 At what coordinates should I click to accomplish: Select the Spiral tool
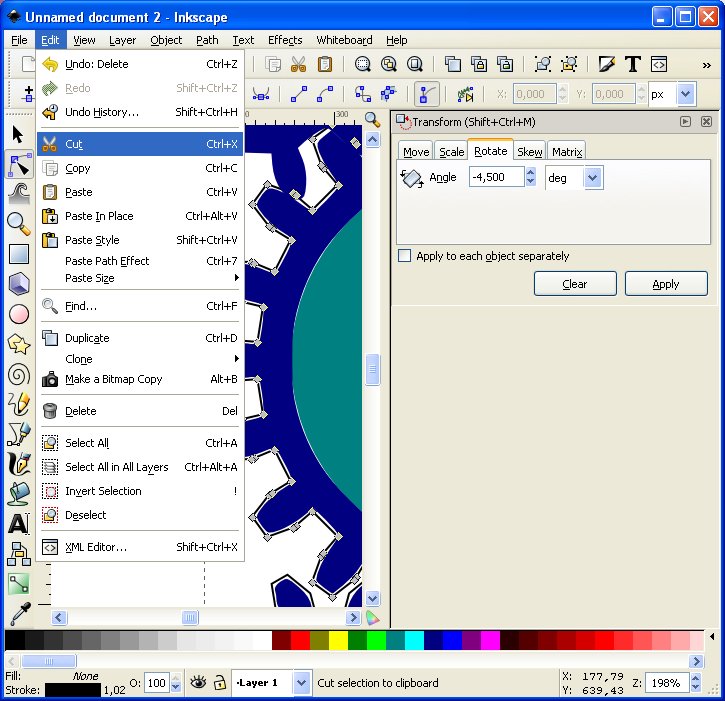pos(18,374)
